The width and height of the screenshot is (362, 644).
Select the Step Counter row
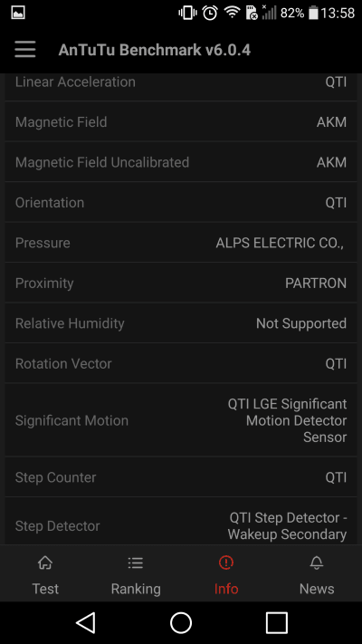pyautogui.click(x=181, y=476)
